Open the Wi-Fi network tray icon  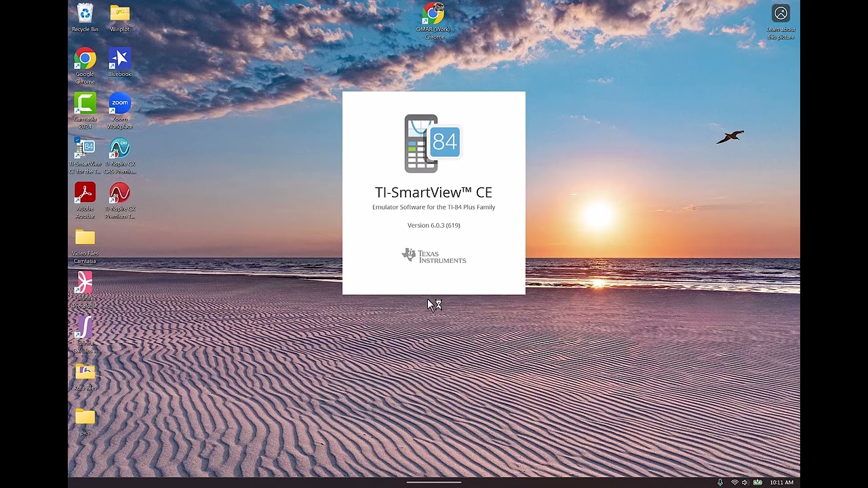(x=734, y=483)
